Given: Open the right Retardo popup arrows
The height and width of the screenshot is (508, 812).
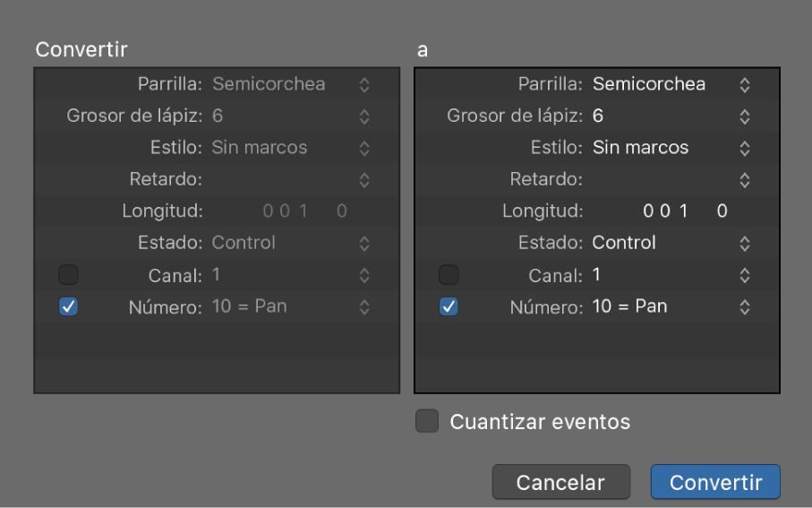Looking at the screenshot, I should point(744,179).
